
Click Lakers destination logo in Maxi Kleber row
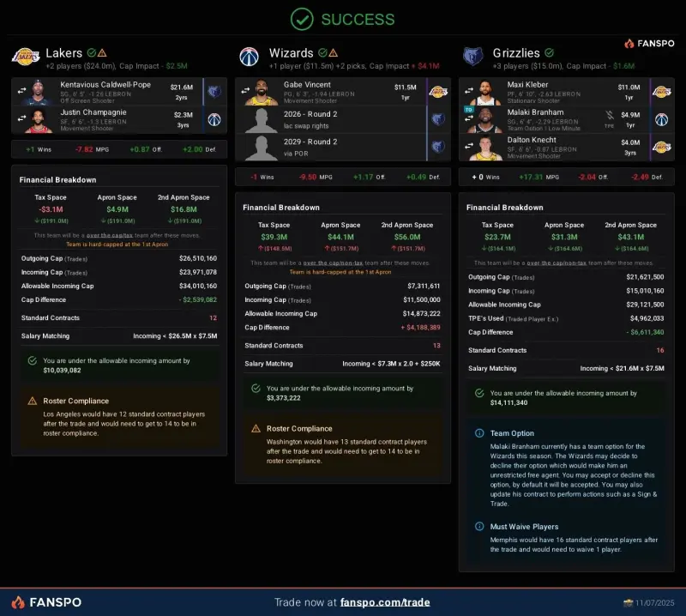pos(661,92)
